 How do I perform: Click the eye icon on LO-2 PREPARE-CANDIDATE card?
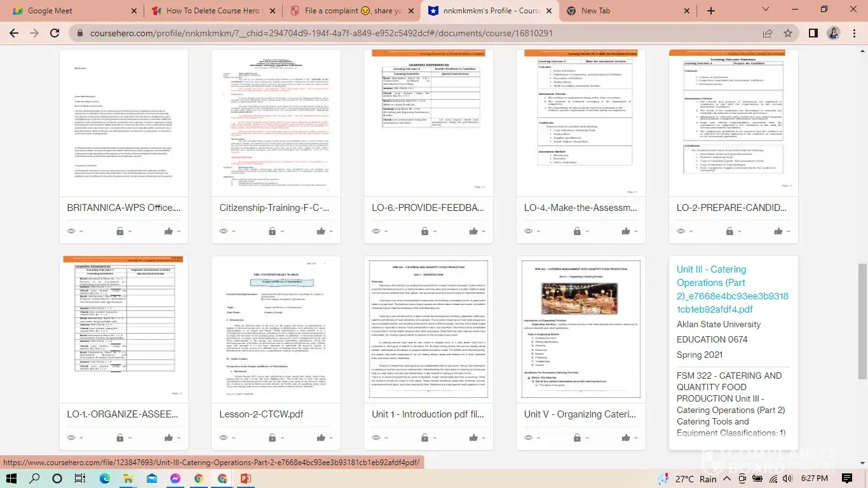pyautogui.click(x=681, y=231)
